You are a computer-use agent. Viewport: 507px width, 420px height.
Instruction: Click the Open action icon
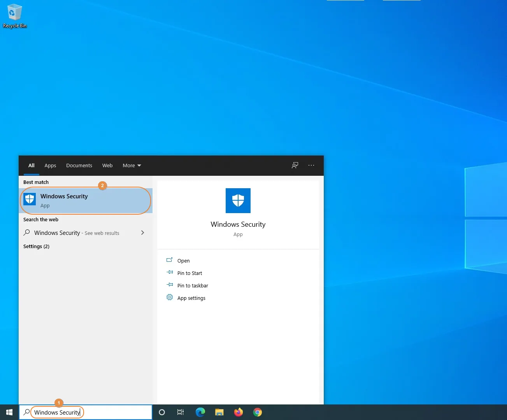[170, 260]
